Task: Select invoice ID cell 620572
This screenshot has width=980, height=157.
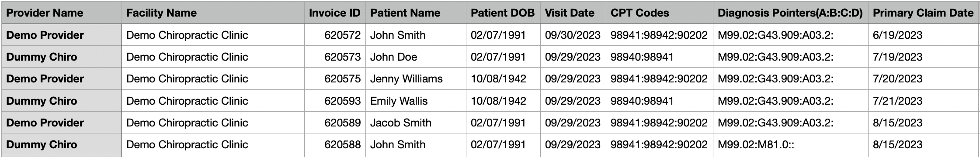Action: pos(335,35)
